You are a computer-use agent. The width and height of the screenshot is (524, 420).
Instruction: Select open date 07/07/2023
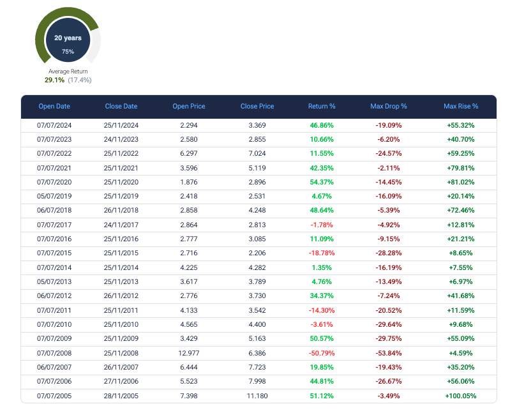[x=54, y=139]
